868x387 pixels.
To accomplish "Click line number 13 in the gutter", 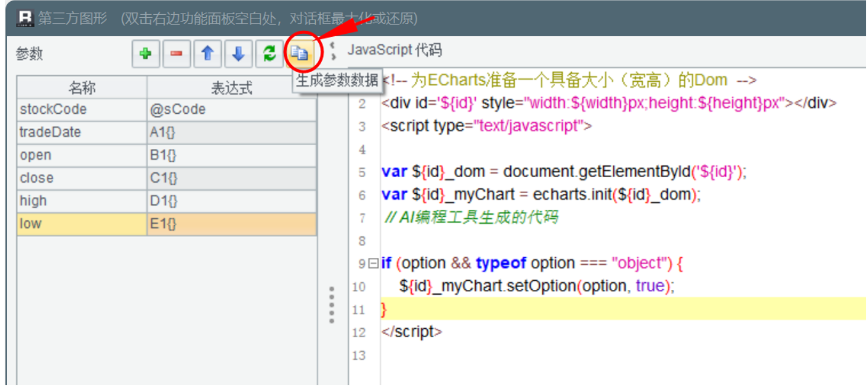I will click(x=359, y=356).
